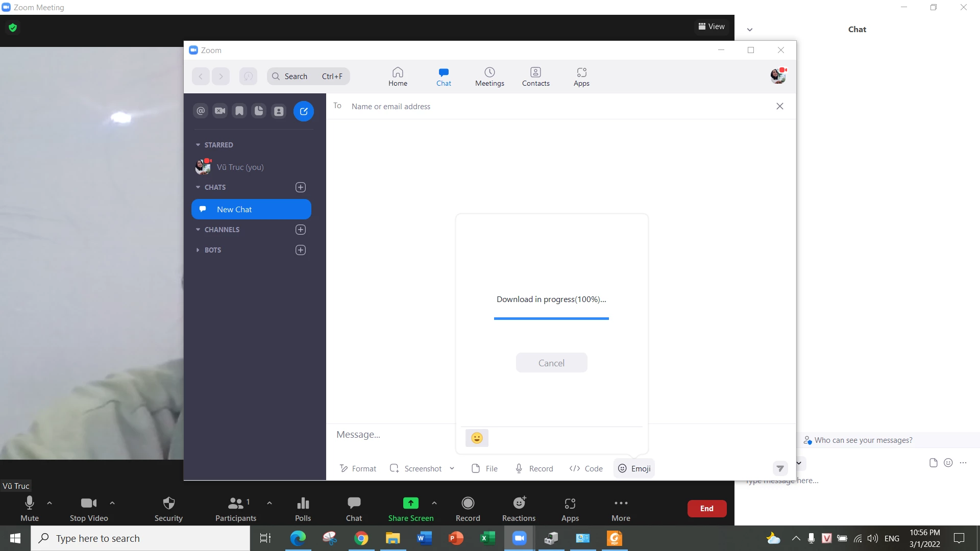Screen dimensions: 980x551
Task: Open the bookmarked messages icon
Action: [x=239, y=111]
